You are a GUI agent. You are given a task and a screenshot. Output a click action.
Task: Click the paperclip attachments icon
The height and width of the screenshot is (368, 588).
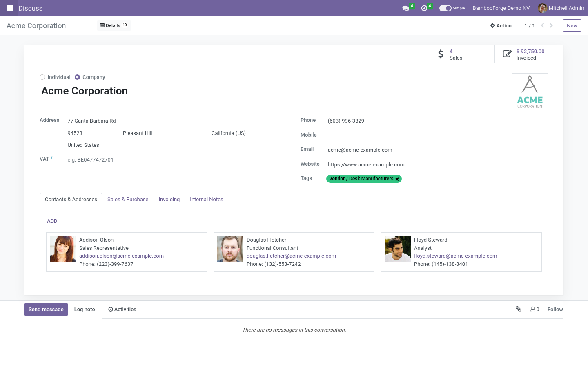click(x=519, y=310)
